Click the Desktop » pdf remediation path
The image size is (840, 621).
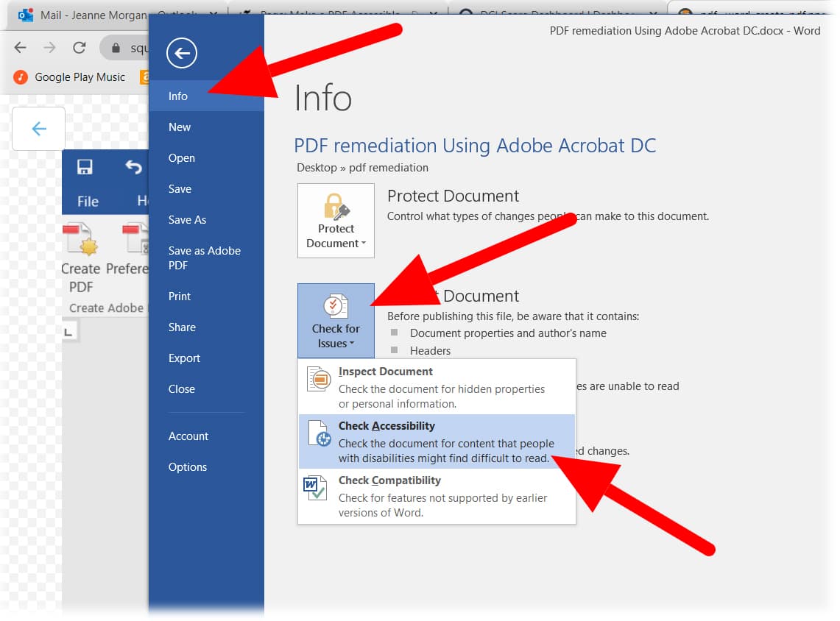click(363, 168)
